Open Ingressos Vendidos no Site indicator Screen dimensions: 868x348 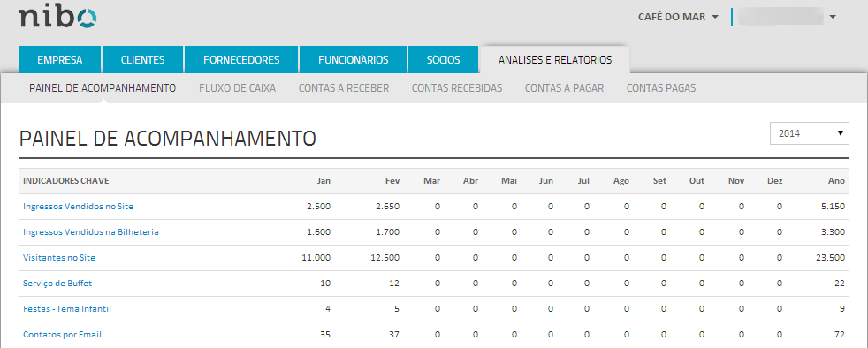click(78, 207)
